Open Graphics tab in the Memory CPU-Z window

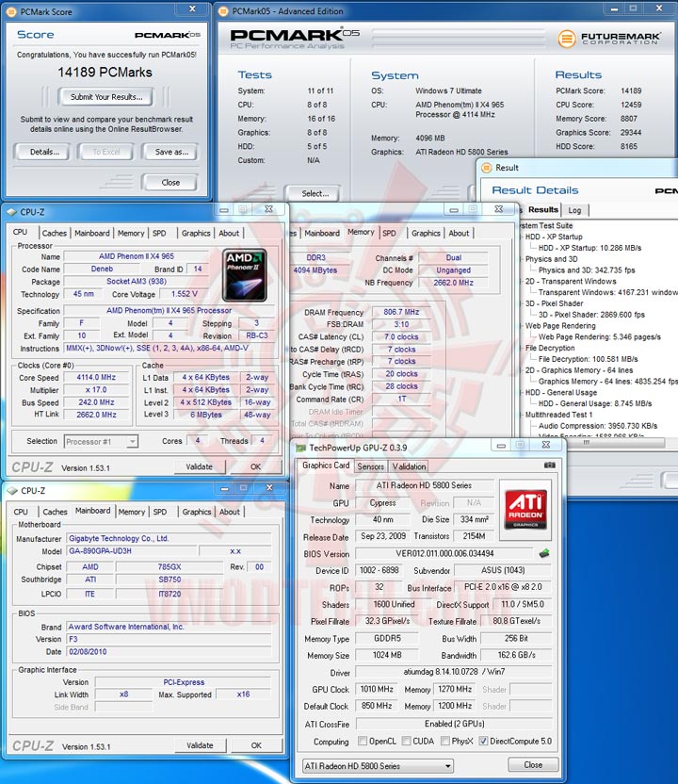[x=426, y=233]
